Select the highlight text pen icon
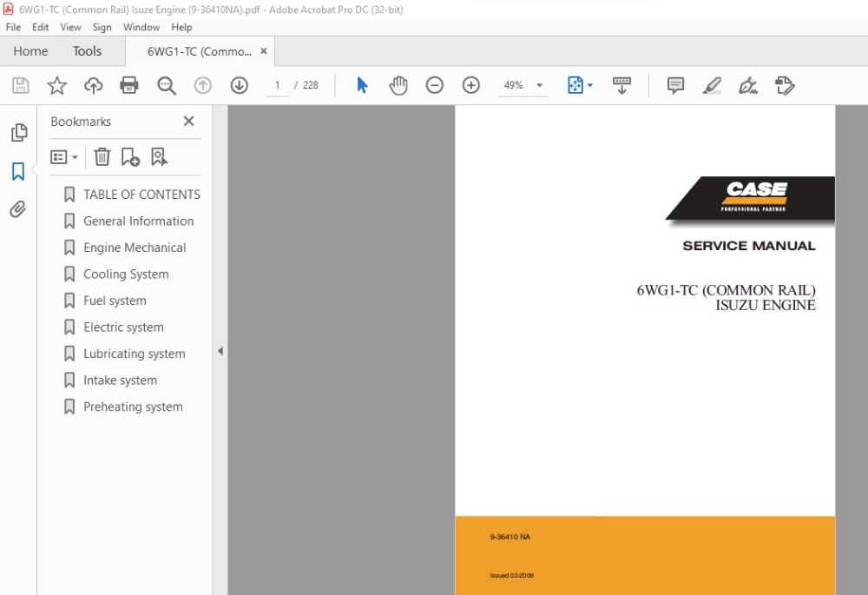This screenshot has width=868, height=595. point(712,85)
